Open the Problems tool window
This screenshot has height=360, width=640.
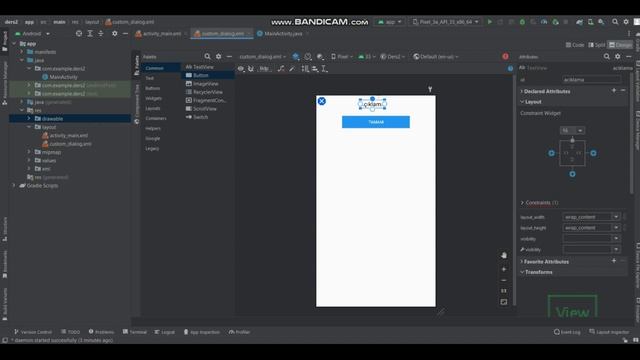click(x=101, y=332)
